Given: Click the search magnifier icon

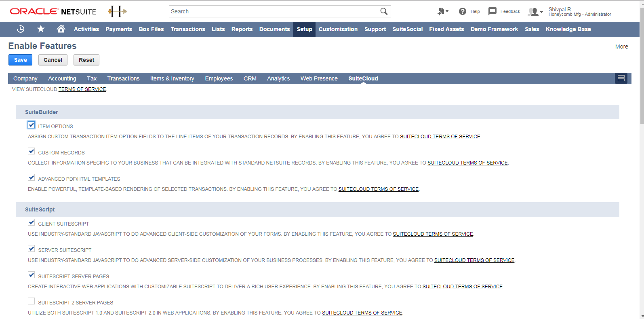Looking at the screenshot, I should click(x=384, y=11).
